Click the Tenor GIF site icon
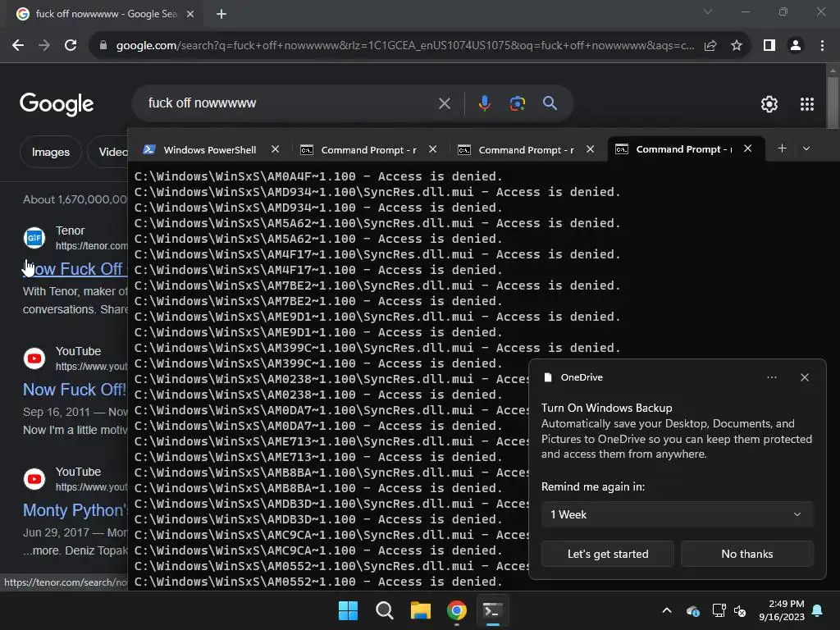Screen dimensions: 840x630 34,238
